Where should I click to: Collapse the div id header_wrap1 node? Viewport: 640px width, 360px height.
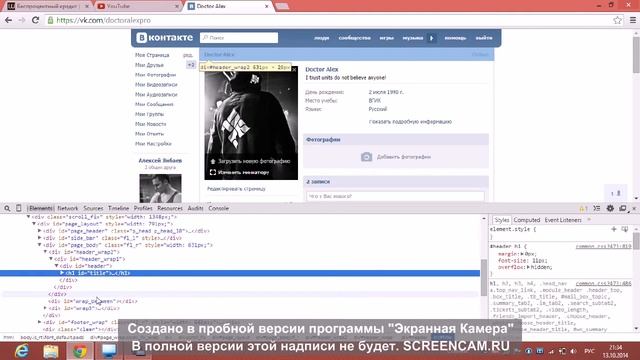click(x=51, y=259)
